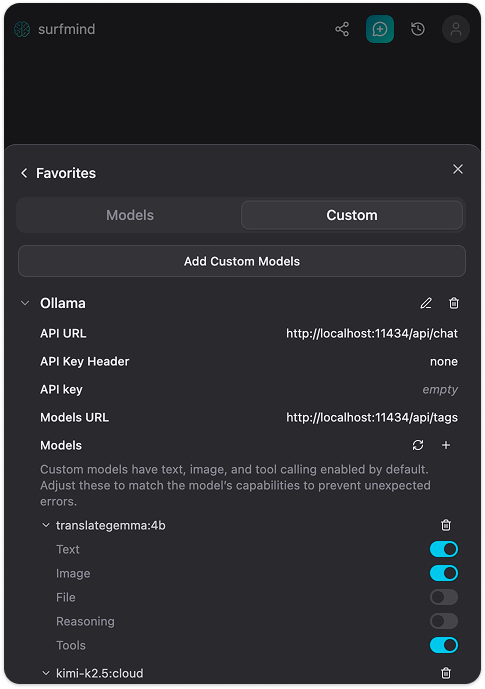Viewport: 485px width, 689px height.
Task: Click the kimi-k2.5:cloud model name
Action: pyautogui.click(x=100, y=673)
